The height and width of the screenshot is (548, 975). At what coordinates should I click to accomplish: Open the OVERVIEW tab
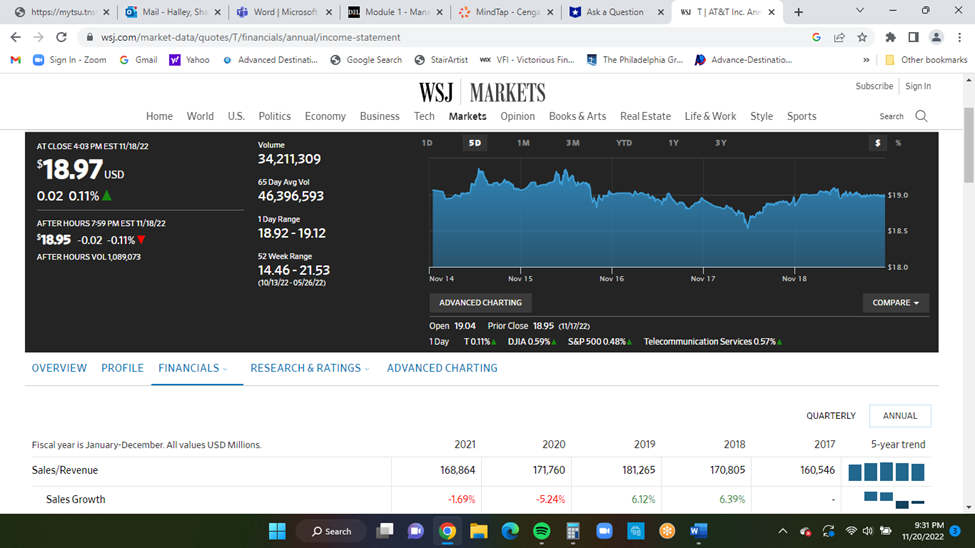click(x=59, y=368)
